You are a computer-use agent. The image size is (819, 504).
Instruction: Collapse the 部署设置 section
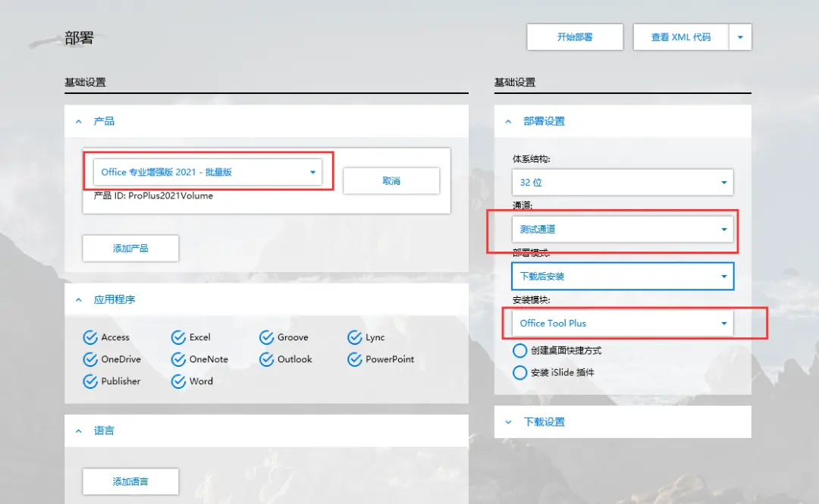click(508, 122)
